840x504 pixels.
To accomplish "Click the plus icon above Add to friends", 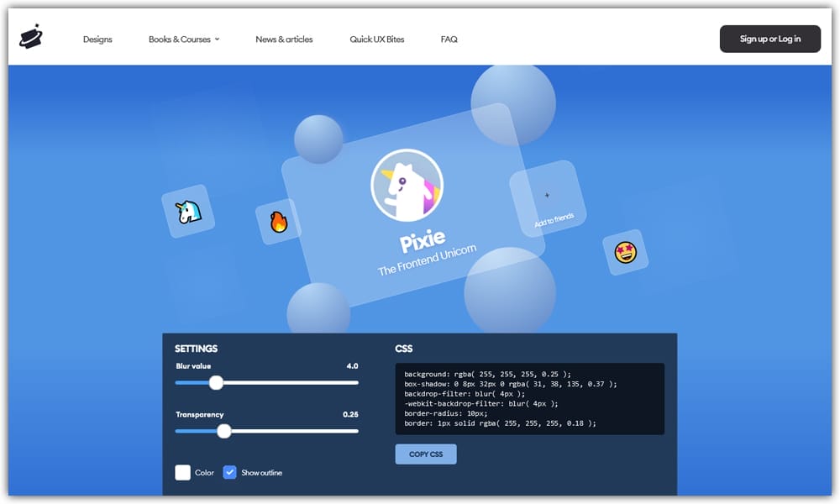I will point(548,195).
